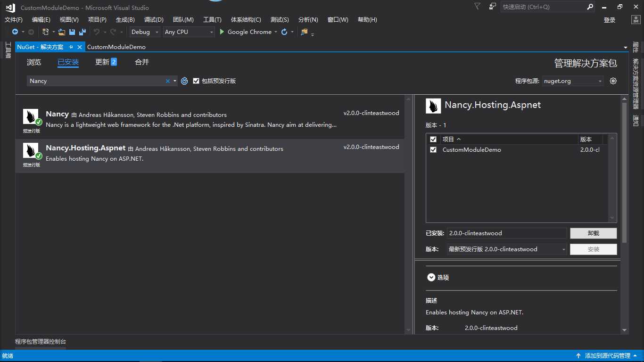Click the project list scrollbar down arrow
The image size is (644, 362).
(613, 218)
